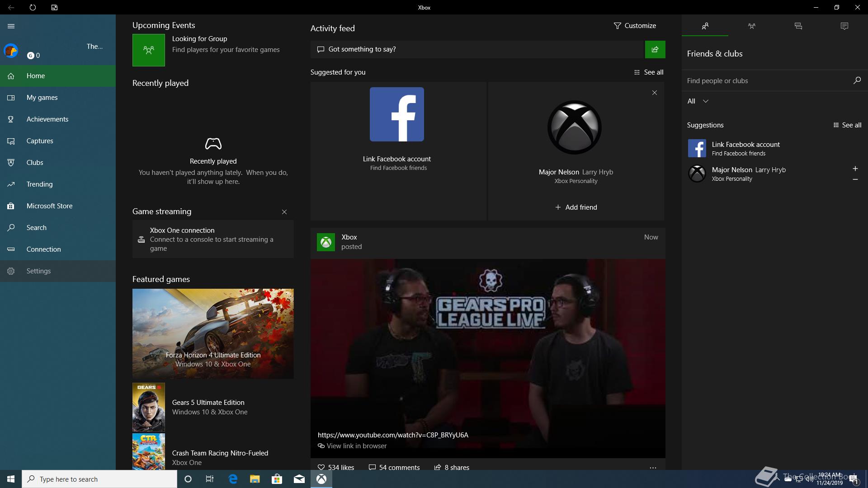The width and height of the screenshot is (868, 488).
Task: Select the Friends & clubs tab icon
Action: (705, 26)
